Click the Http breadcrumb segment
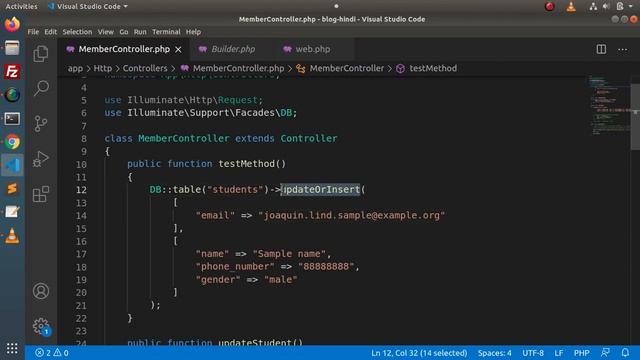640x360 pixels. coord(102,68)
